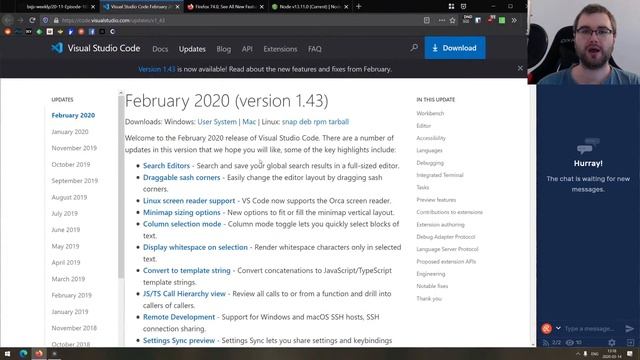
Task: Click the chat send arrow icon
Action: click(x=629, y=328)
